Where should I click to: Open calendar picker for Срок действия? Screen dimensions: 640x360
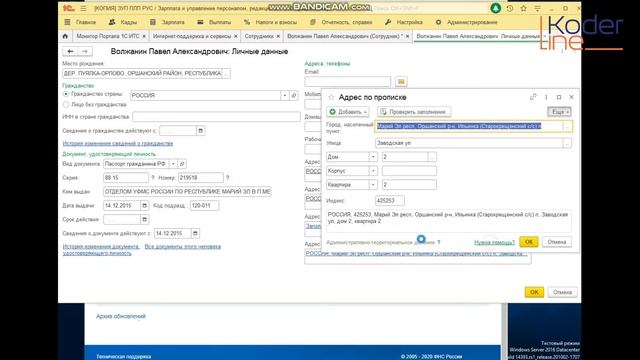[x=144, y=220]
